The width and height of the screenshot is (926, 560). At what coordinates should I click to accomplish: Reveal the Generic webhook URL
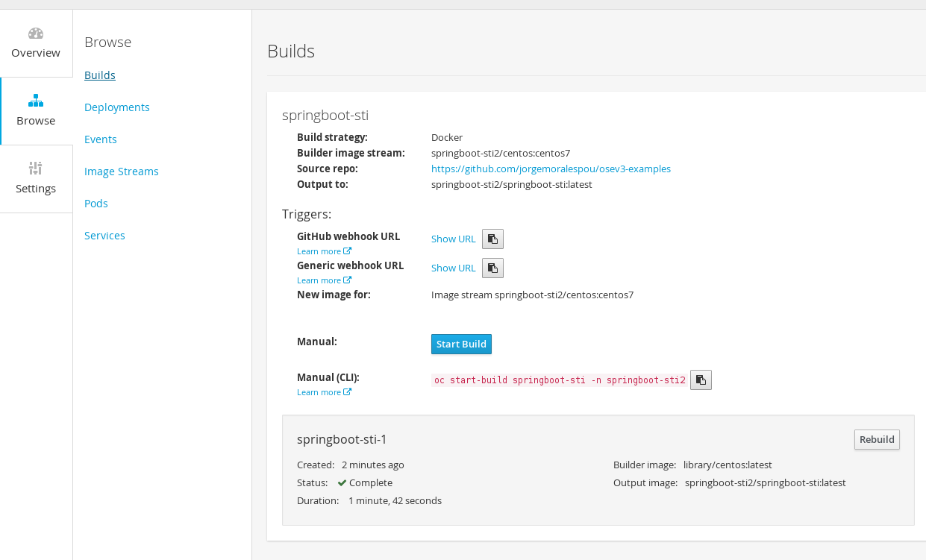pyautogui.click(x=453, y=268)
